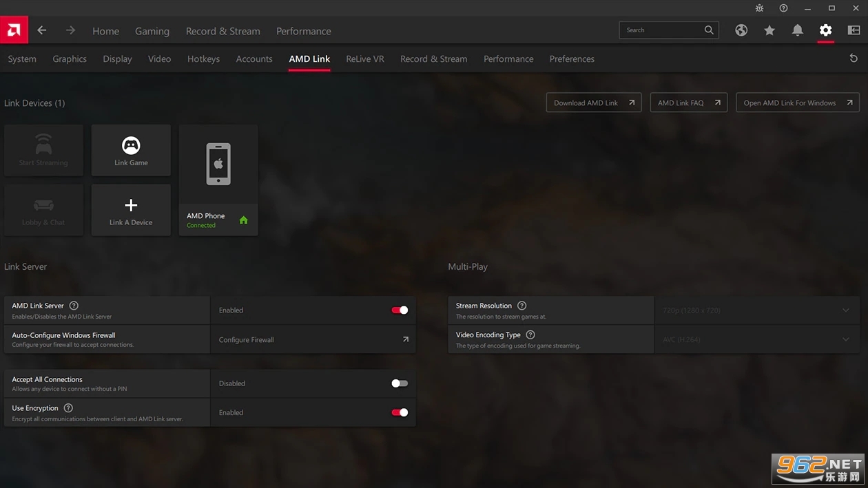Click the search magnifier icon
This screenshot has width=868, height=488.
709,30
